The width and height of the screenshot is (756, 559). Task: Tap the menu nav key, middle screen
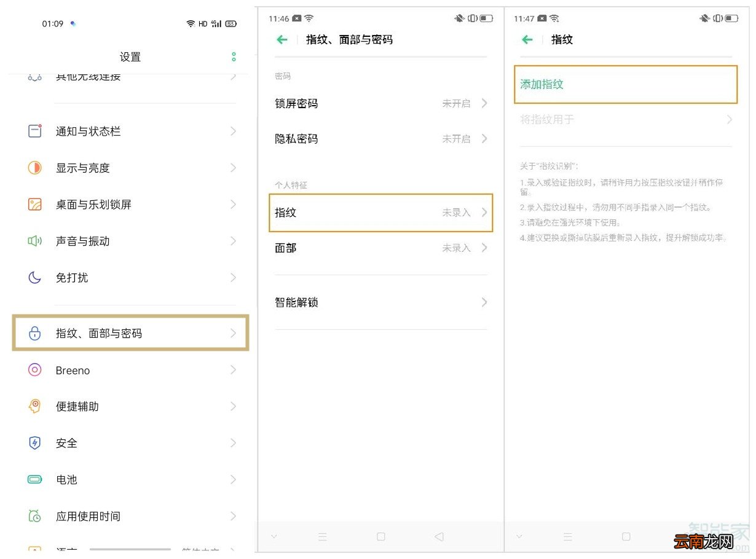pos(322,536)
